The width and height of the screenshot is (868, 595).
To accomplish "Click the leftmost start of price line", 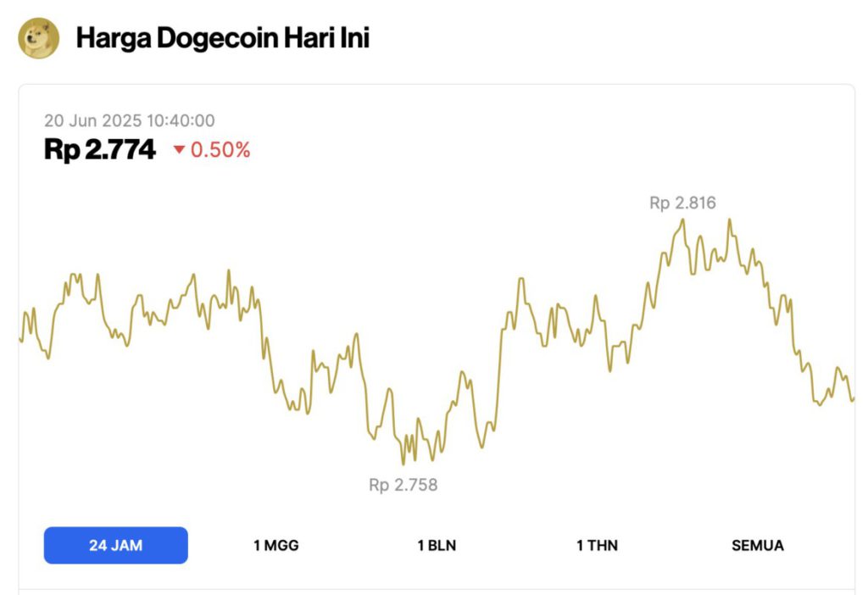I will coord(21,339).
